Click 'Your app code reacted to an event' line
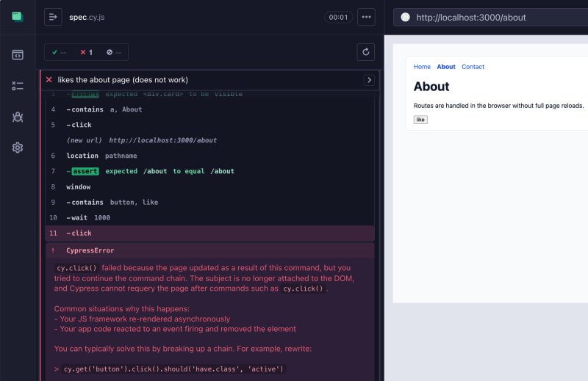The width and height of the screenshot is (588, 381). click(x=175, y=329)
